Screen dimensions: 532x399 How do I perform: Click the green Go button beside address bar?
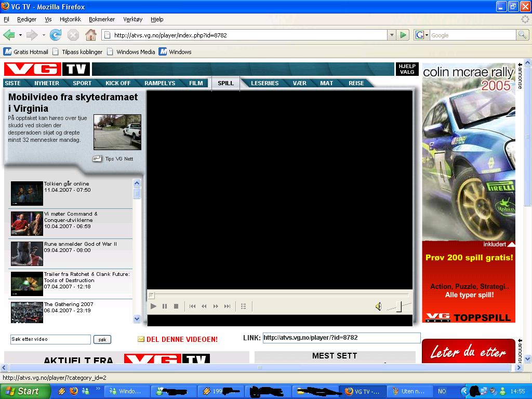click(x=403, y=35)
